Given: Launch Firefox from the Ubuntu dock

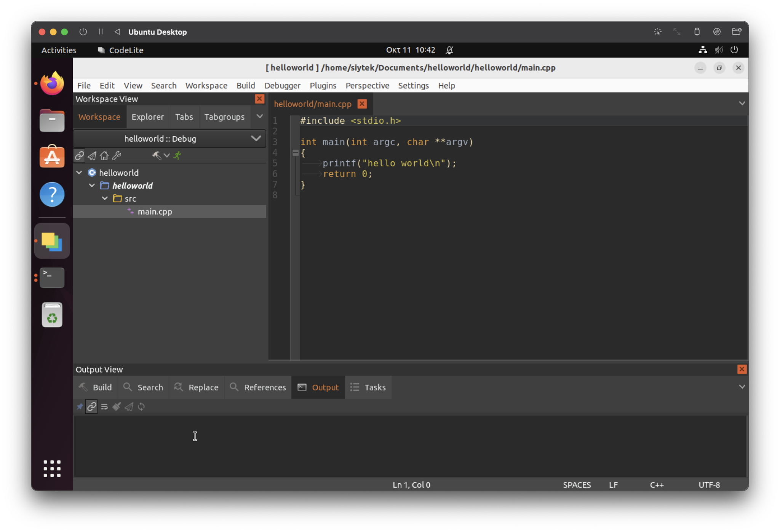Looking at the screenshot, I should (52, 83).
